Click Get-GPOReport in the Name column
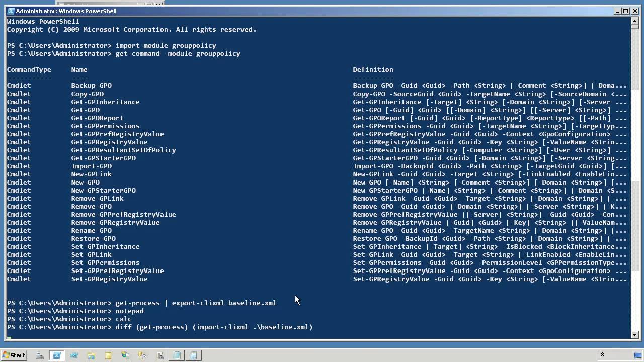 [x=97, y=118]
